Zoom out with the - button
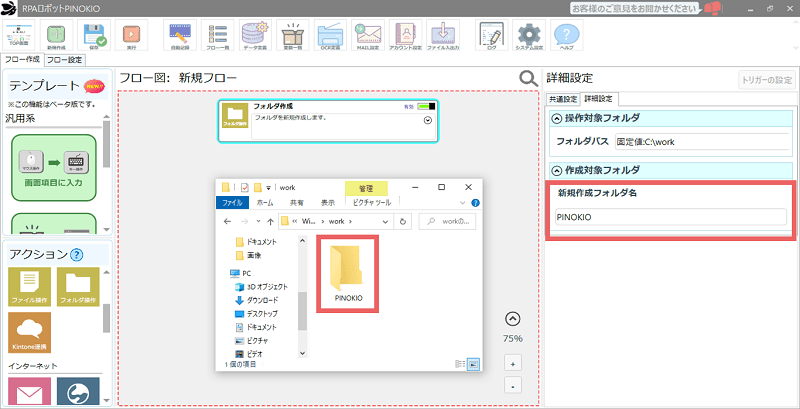The image size is (800, 409). 512,385
